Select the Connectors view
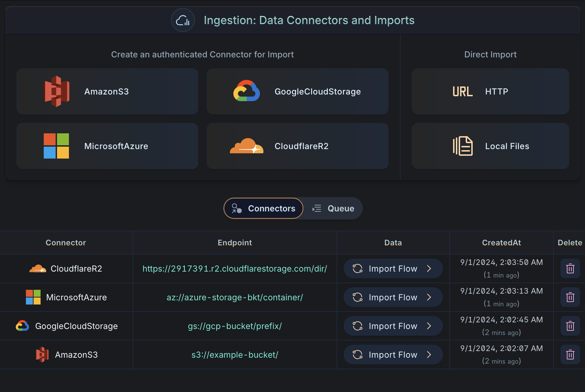This screenshot has height=392, width=585. (x=263, y=208)
